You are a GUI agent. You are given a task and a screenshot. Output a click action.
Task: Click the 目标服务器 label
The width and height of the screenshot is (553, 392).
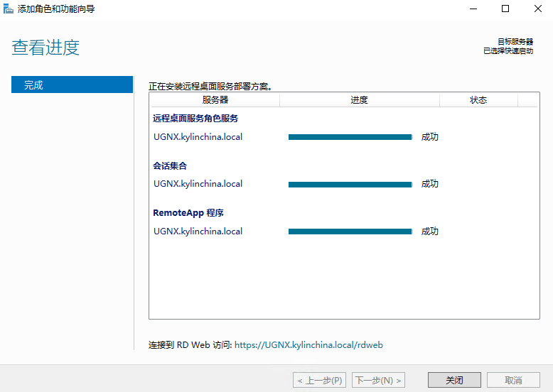pyautogui.click(x=515, y=42)
